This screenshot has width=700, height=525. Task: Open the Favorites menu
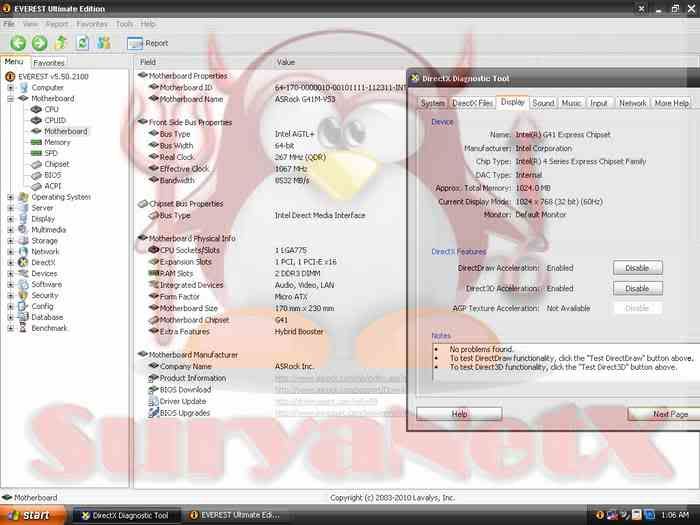click(x=92, y=24)
